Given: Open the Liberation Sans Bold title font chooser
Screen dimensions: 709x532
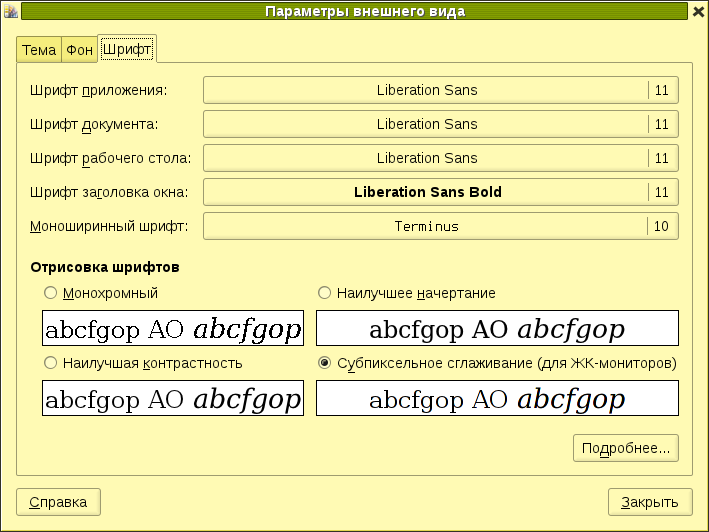Looking at the screenshot, I should pyautogui.click(x=441, y=192).
